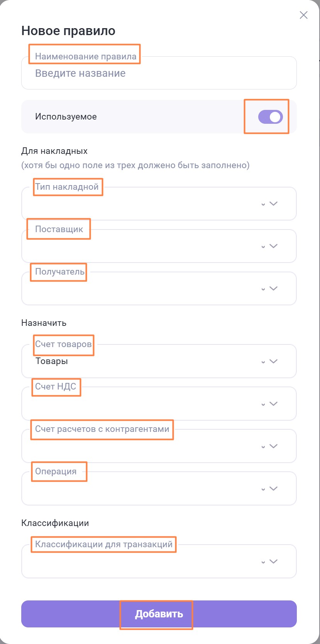Open Счет расчетов с контрагентами field
The image size is (320, 644).
click(139, 447)
